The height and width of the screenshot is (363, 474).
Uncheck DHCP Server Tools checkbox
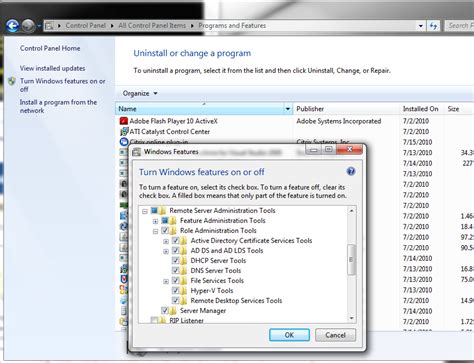click(175, 260)
